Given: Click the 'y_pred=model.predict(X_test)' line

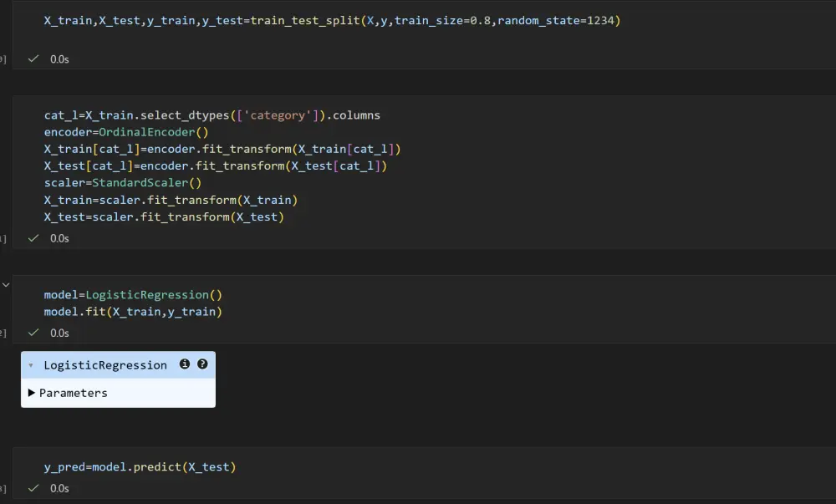Looking at the screenshot, I should tap(140, 466).
